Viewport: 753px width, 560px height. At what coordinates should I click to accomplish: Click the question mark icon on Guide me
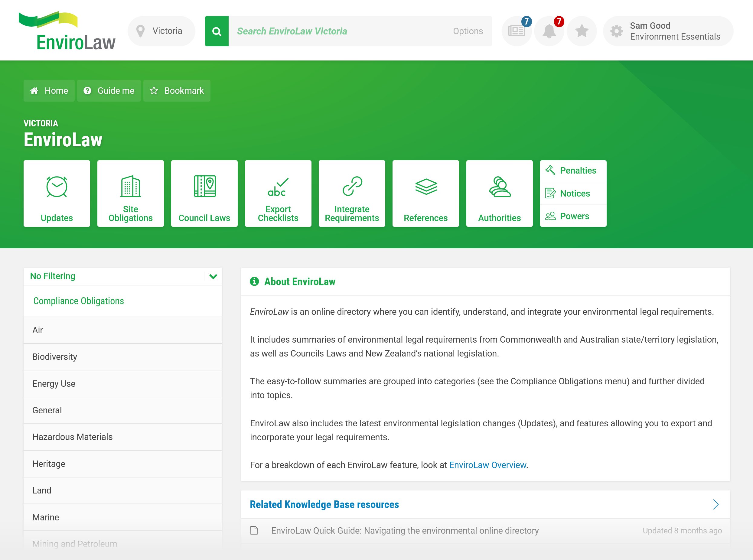tap(87, 90)
